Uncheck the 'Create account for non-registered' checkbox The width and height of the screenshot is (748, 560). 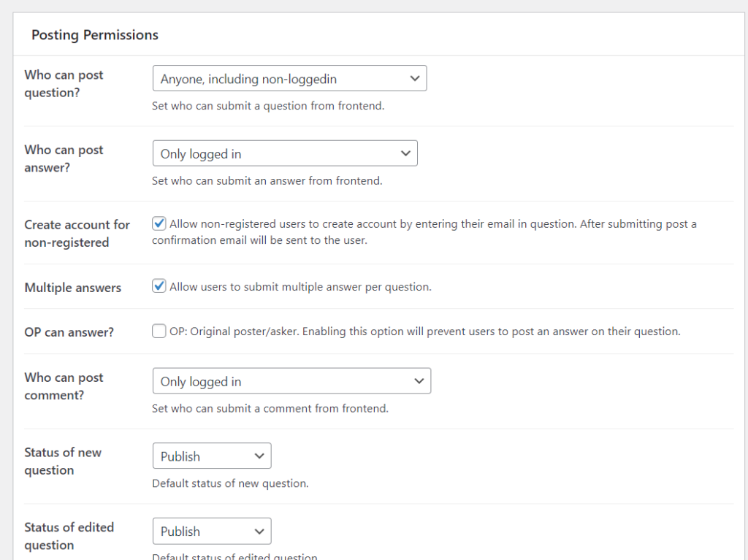159,224
